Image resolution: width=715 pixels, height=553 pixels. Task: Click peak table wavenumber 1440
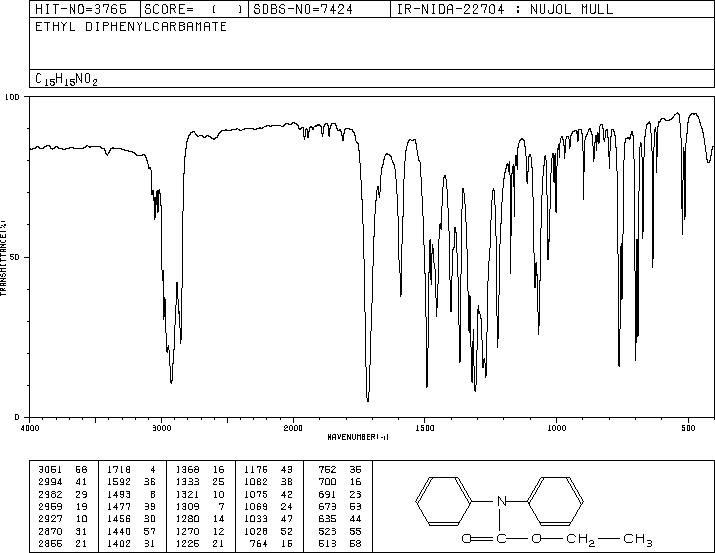pos(119,532)
